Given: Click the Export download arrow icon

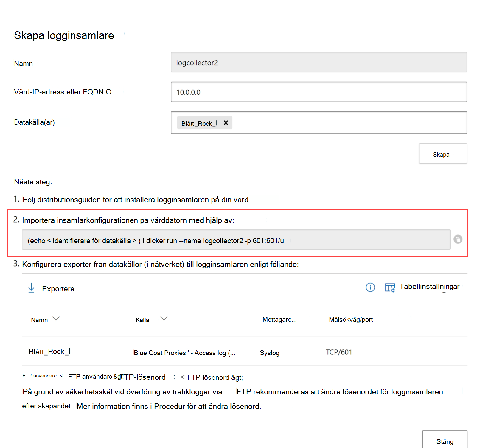Looking at the screenshot, I should tap(31, 288).
